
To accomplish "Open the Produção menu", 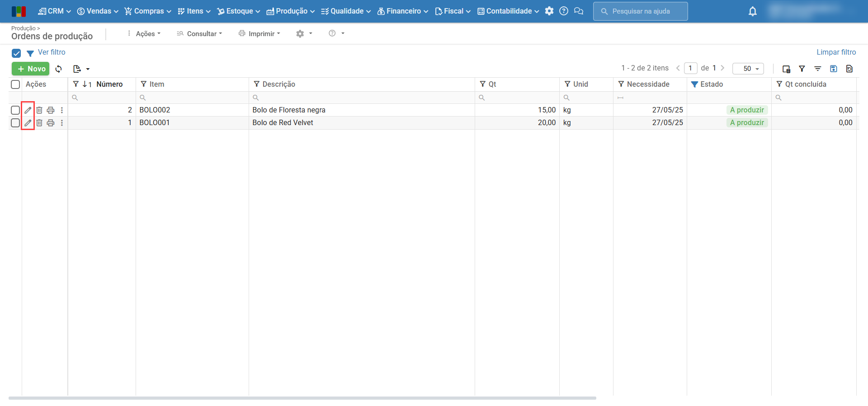I will point(290,11).
